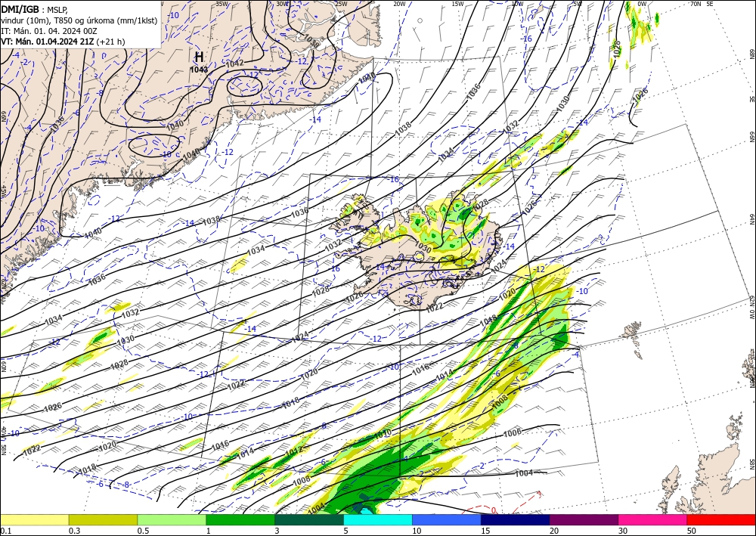Click the 1042 isobar label
The image size is (756, 536).
click(234, 64)
